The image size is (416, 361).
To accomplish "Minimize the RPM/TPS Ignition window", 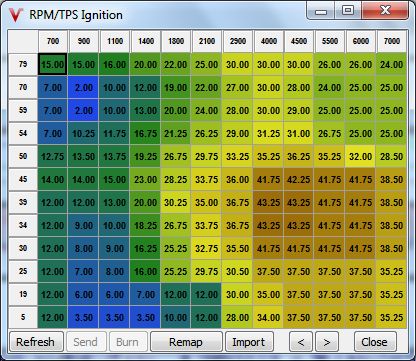I will point(321,10).
